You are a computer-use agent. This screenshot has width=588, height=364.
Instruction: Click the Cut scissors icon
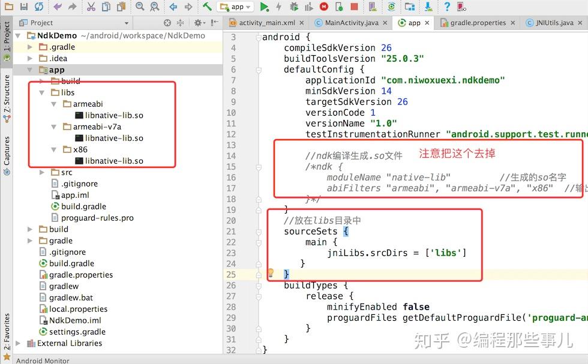coord(91,7)
